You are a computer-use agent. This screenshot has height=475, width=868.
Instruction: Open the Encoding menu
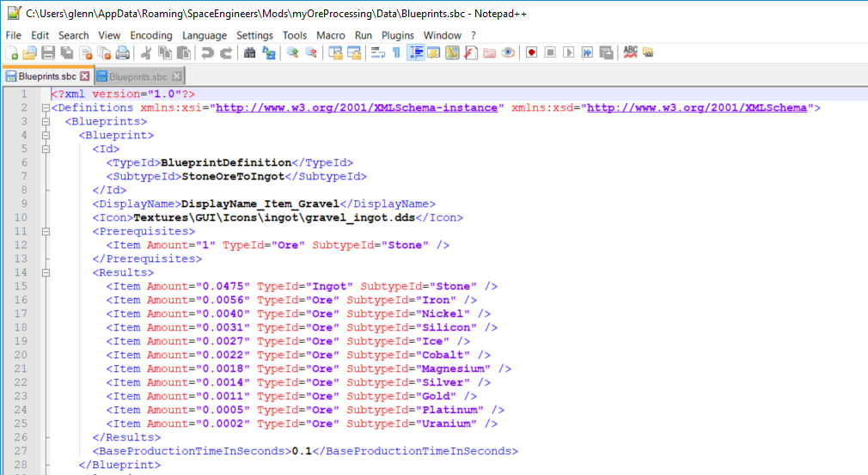coord(151,35)
